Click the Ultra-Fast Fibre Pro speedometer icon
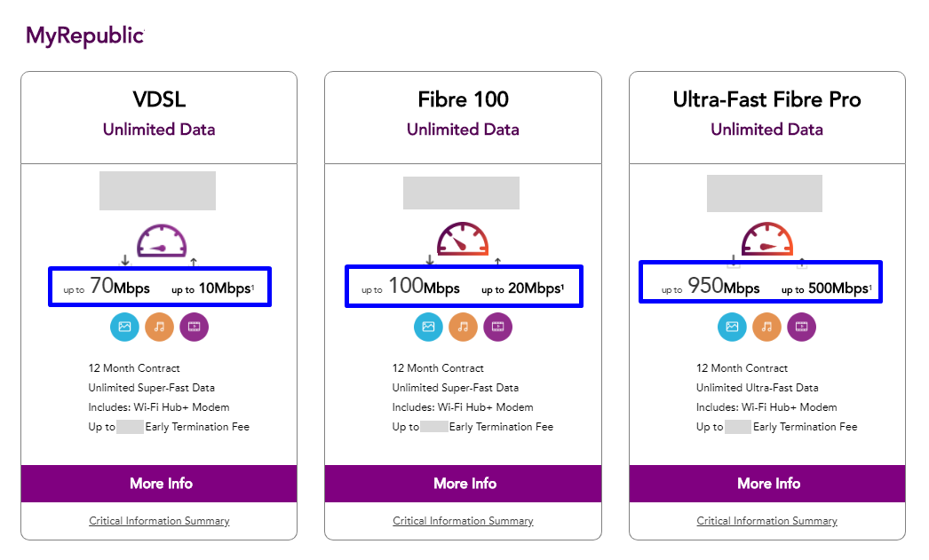Image resolution: width=929 pixels, height=560 pixels. 766,241
